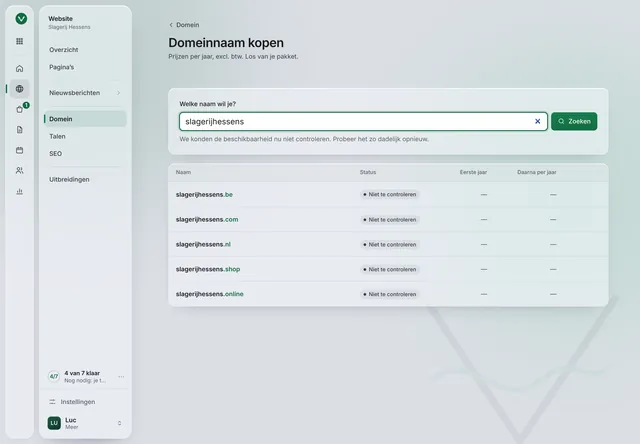
Task: Open Pagina's in the website menu
Action: 85,67
